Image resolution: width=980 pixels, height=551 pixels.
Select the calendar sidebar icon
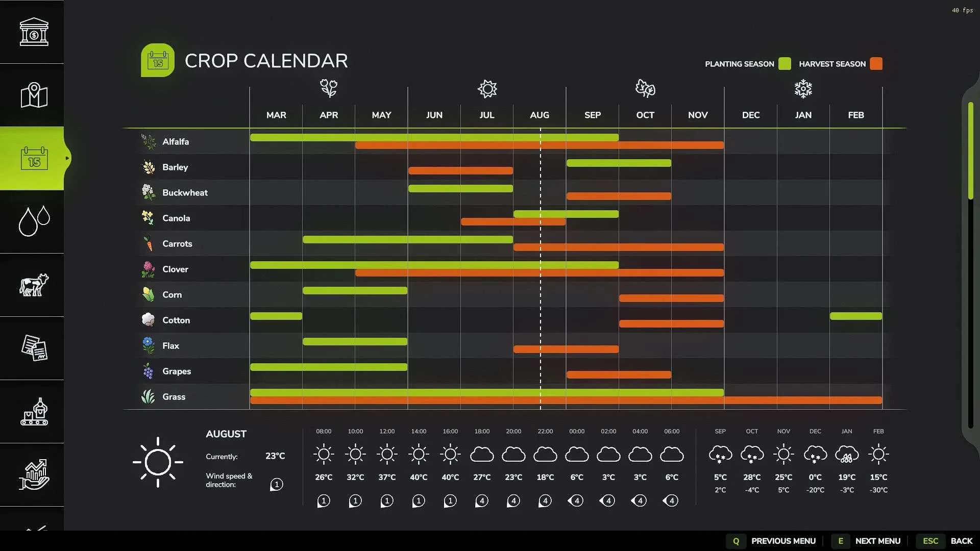(34, 158)
